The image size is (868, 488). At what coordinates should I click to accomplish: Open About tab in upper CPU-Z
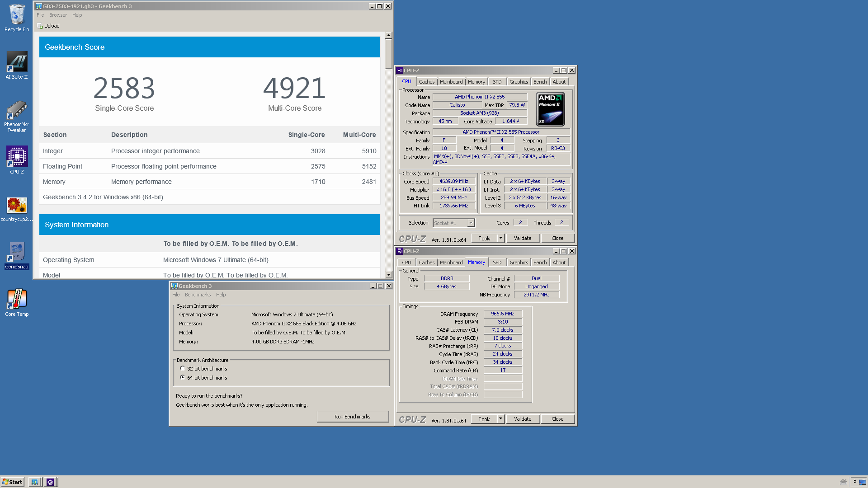[x=559, y=82]
